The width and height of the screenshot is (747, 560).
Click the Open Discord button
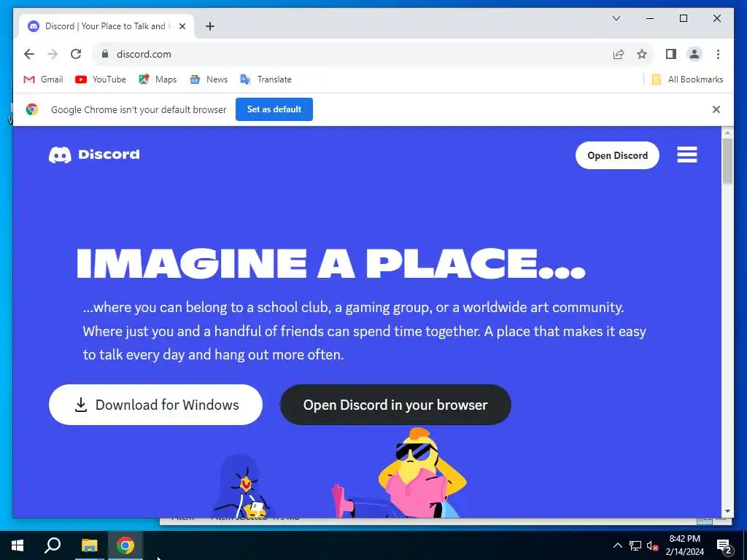click(617, 155)
